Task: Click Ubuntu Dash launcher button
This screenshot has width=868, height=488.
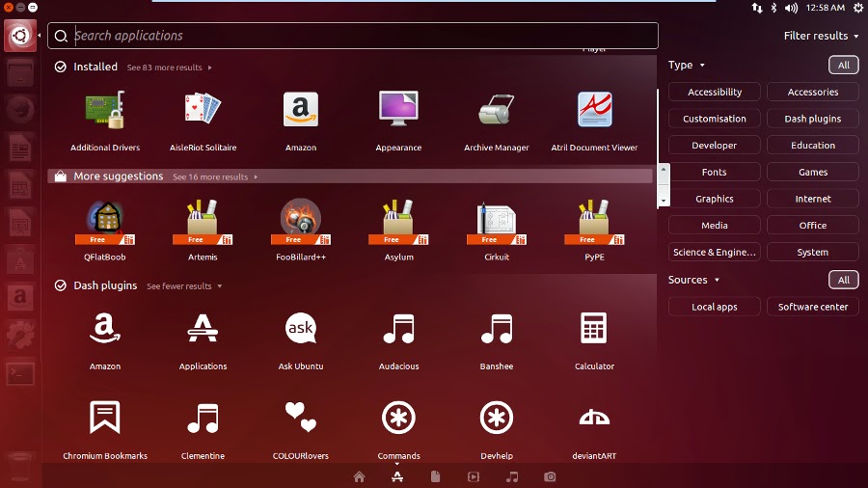Action: click(20, 36)
